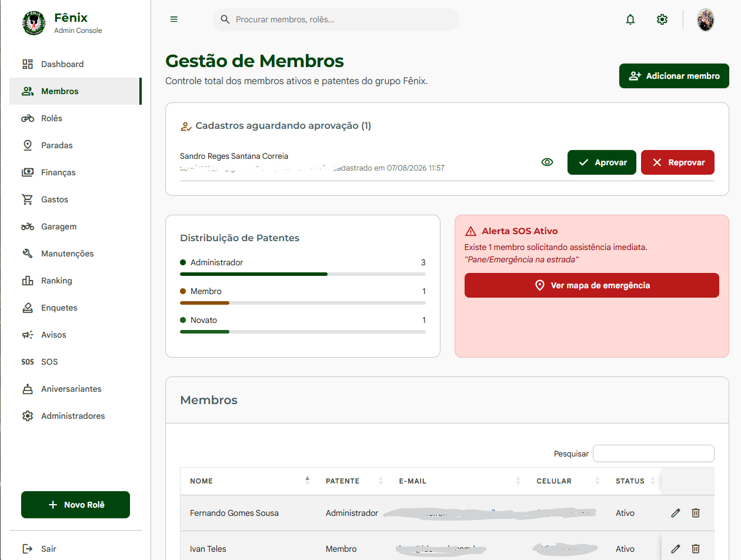This screenshot has height=560, width=741.
Task: Open Aniversariantes page
Action: tap(75, 389)
